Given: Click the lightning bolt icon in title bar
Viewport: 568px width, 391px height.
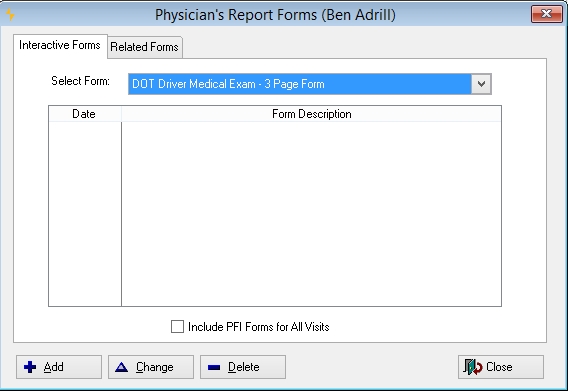Looking at the screenshot, I should click(10, 14).
